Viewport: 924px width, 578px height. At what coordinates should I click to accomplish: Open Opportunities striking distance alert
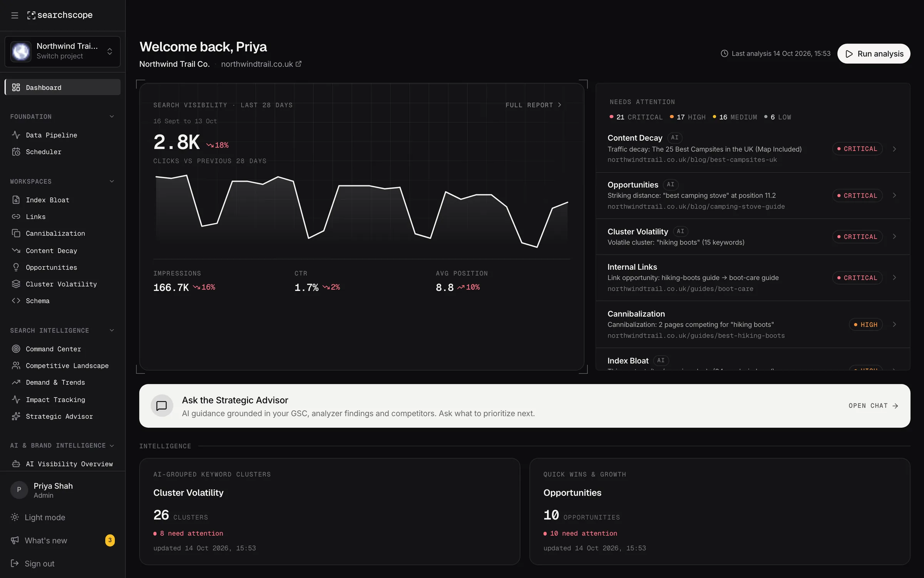tap(753, 195)
